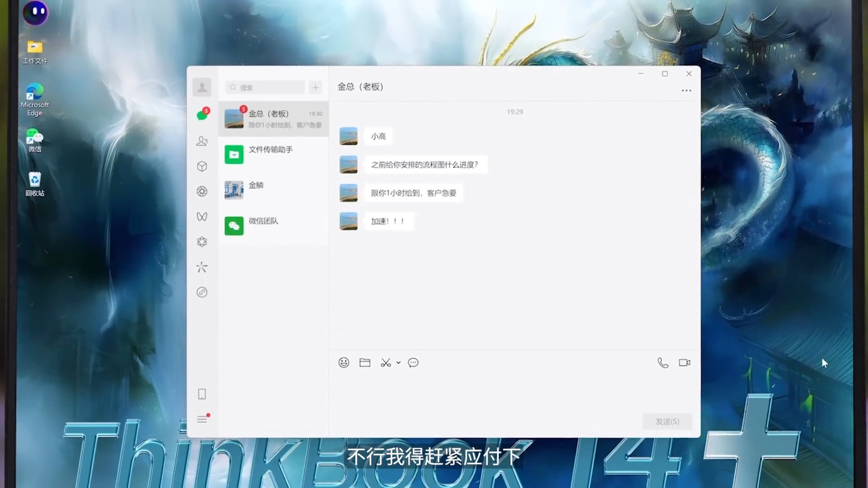Expand the screenshot options dropdown arrow
The height and width of the screenshot is (488, 868).
(398, 363)
